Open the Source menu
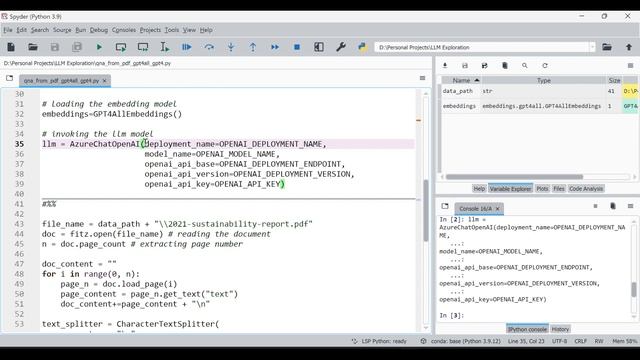This screenshot has width=640, height=360. (x=62, y=30)
